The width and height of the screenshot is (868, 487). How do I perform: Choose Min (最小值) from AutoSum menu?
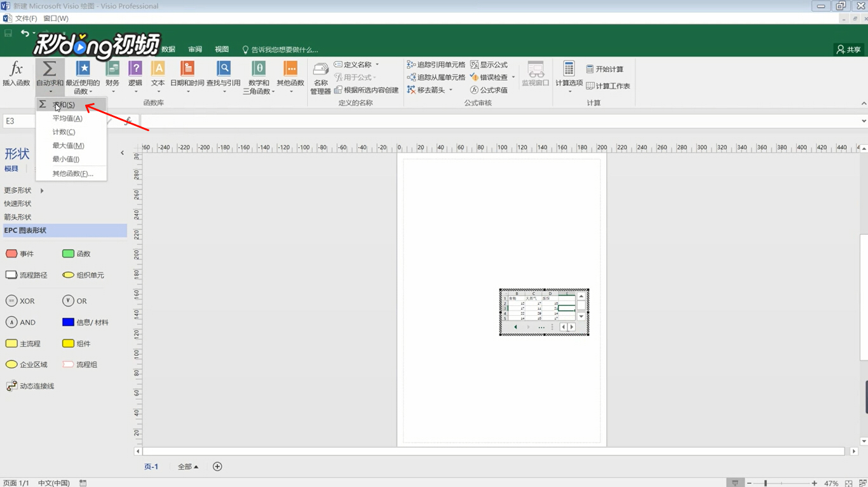click(71, 160)
